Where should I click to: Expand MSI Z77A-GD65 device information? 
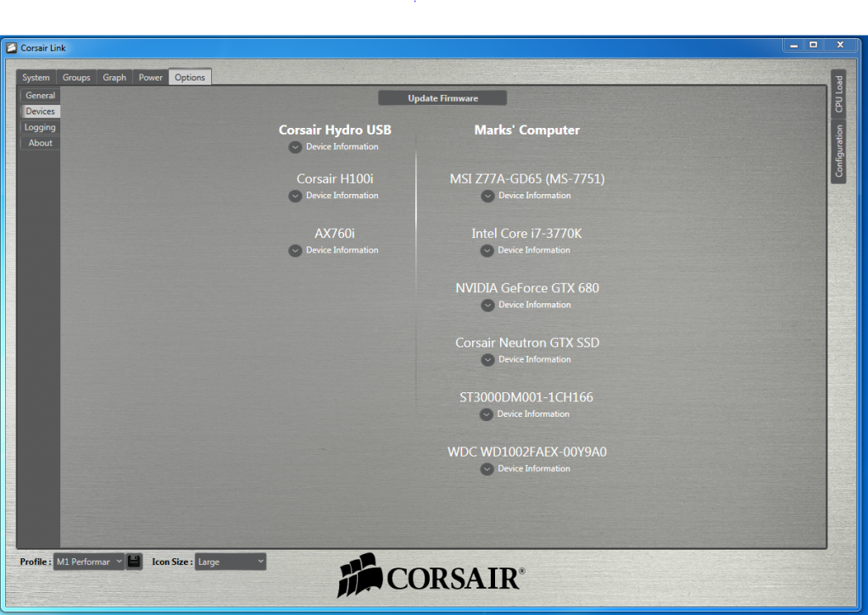coord(487,196)
